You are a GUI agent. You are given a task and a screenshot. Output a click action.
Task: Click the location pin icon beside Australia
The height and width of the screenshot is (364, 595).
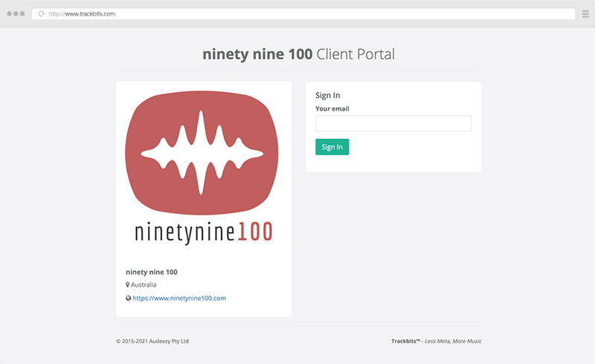[127, 285]
